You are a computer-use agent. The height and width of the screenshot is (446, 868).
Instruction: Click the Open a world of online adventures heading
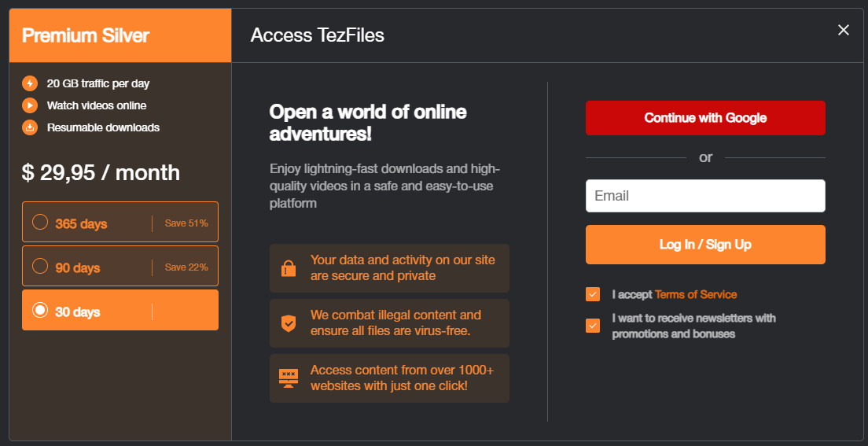click(368, 123)
